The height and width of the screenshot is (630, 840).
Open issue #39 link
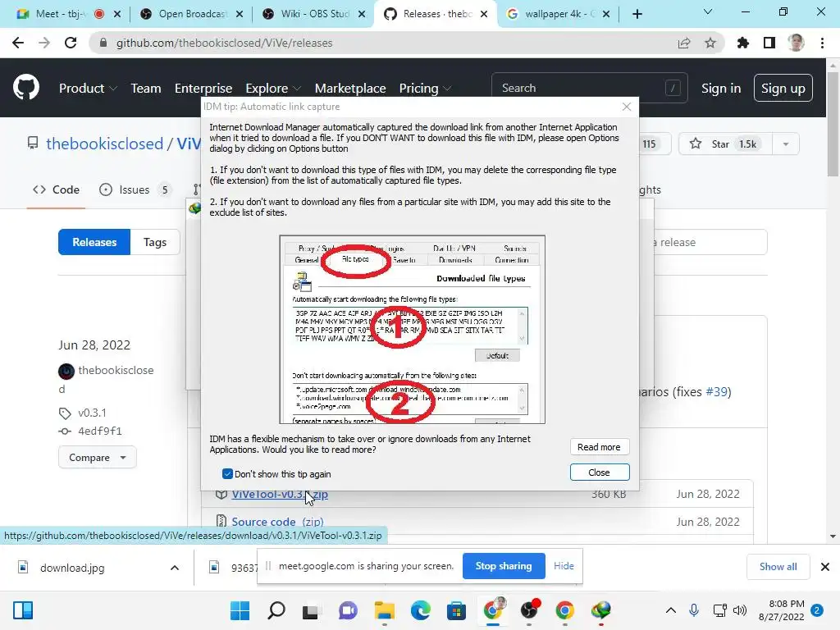point(718,391)
